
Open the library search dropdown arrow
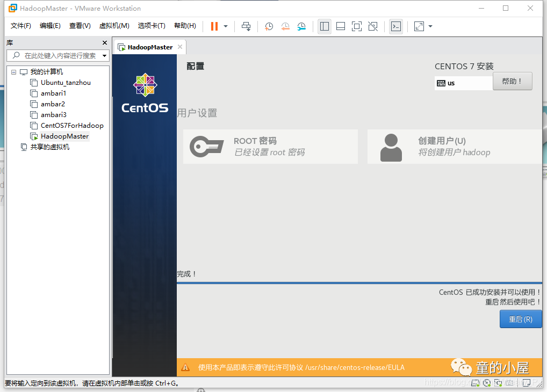[104, 56]
